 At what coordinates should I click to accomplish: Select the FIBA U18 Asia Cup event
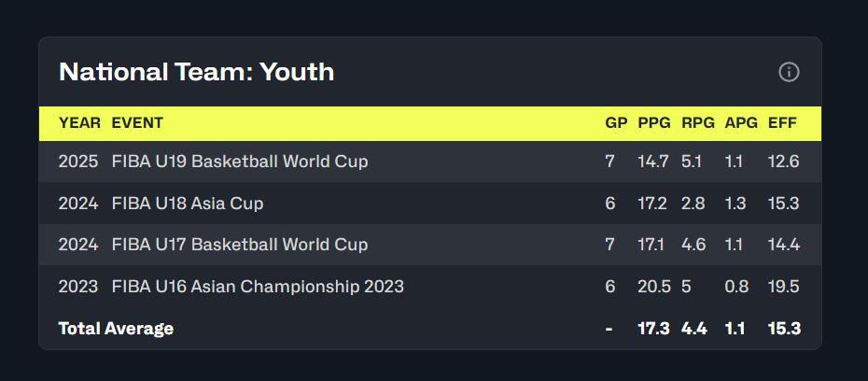[x=187, y=204]
